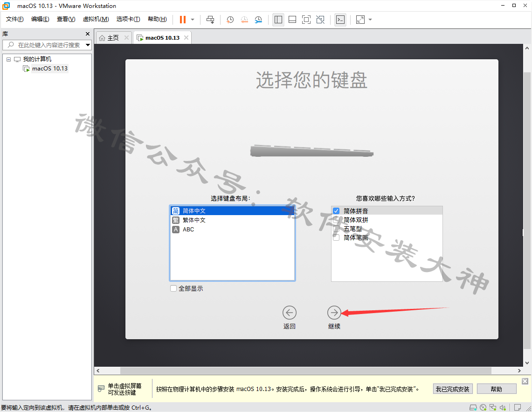Enable the 简体双拼 input method checkbox
This screenshot has height=412, width=532.
[336, 220]
